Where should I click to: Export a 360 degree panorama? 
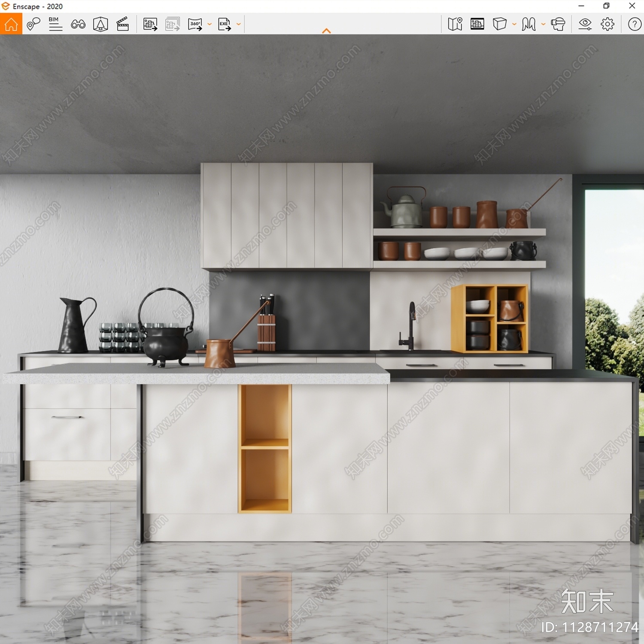(195, 24)
